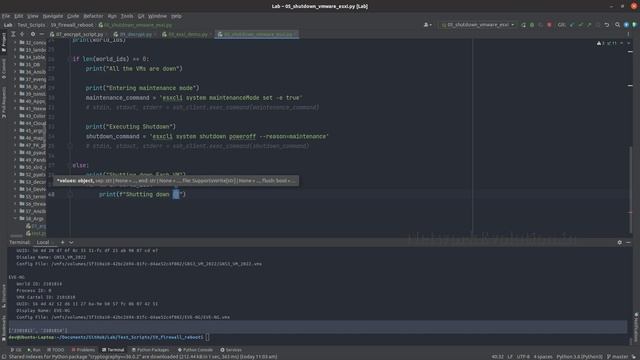
Task: Click the 59_firewall_reboot breadcrumb
Action: tap(72, 25)
